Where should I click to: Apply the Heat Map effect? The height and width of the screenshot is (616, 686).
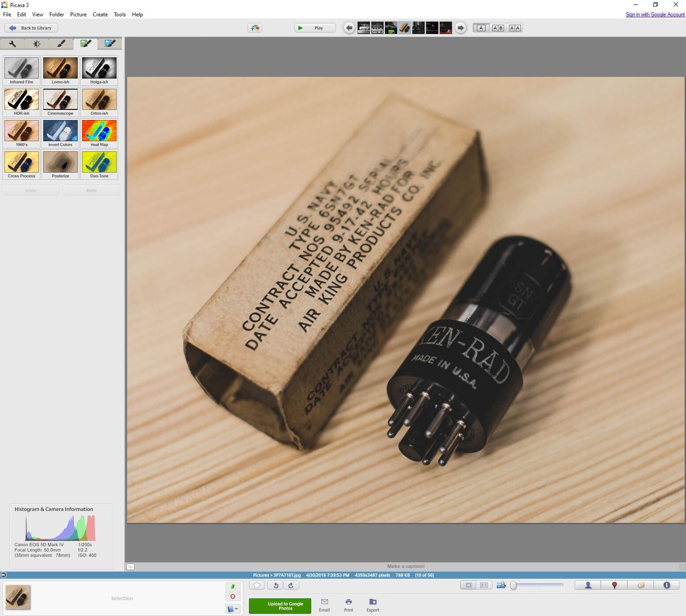coord(99,133)
